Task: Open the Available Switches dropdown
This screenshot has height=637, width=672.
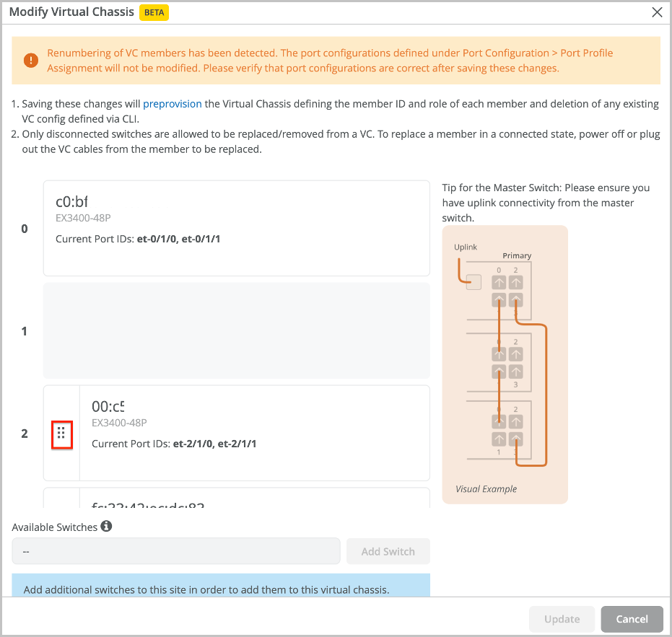Action: [x=175, y=551]
